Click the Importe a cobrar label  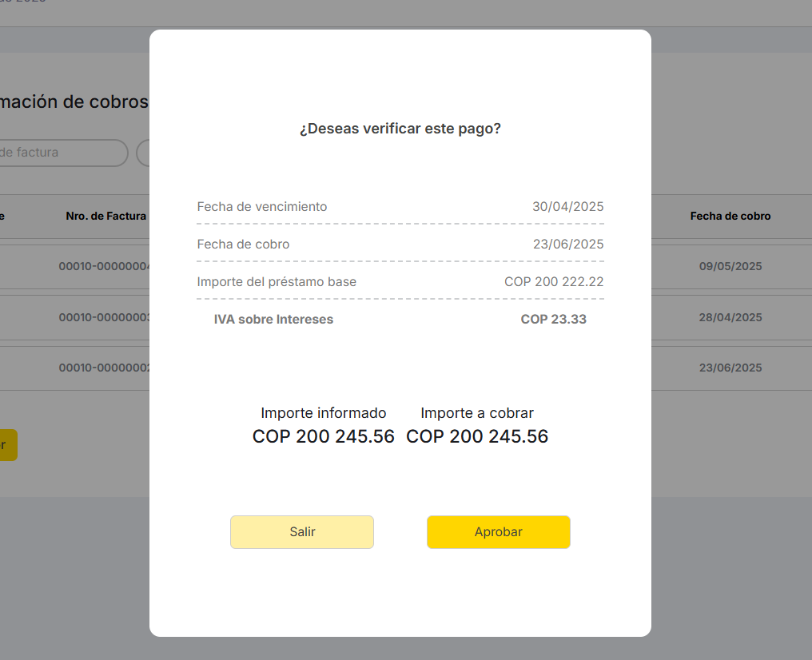point(477,413)
